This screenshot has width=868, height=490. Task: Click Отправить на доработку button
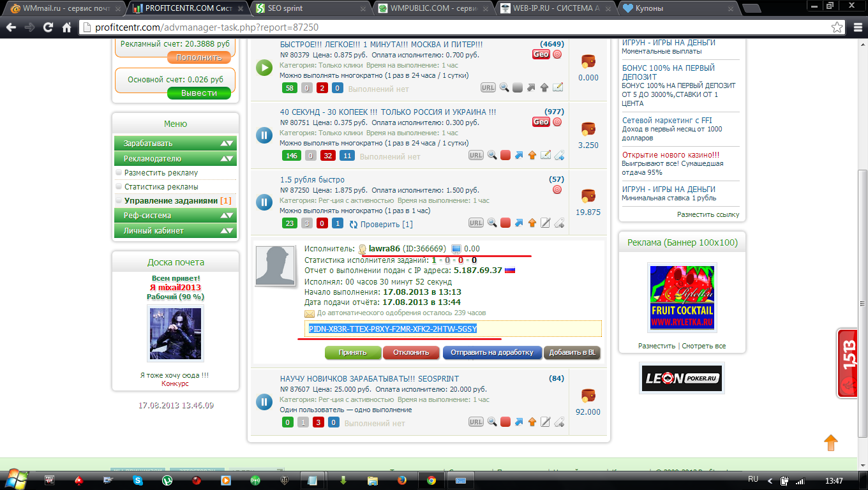pos(491,352)
